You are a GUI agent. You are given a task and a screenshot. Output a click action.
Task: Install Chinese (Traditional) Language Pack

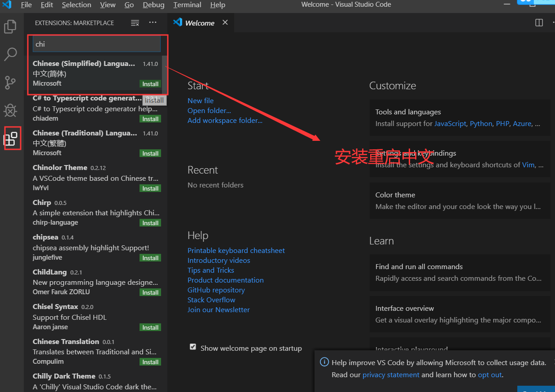coord(150,153)
